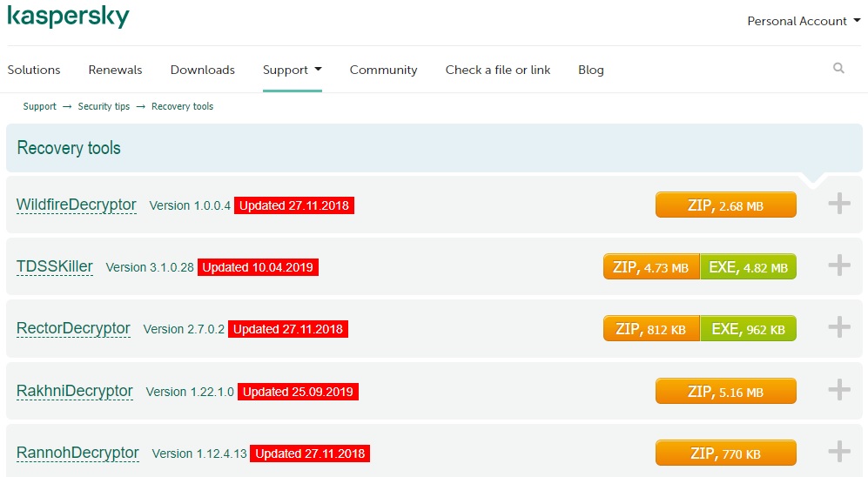Go to the Solutions menu
This screenshot has height=477, width=868.
coord(34,70)
